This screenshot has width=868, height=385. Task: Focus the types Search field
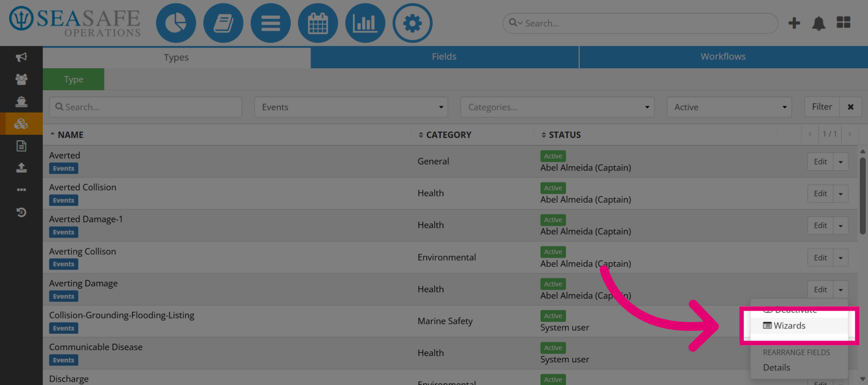[x=146, y=107]
